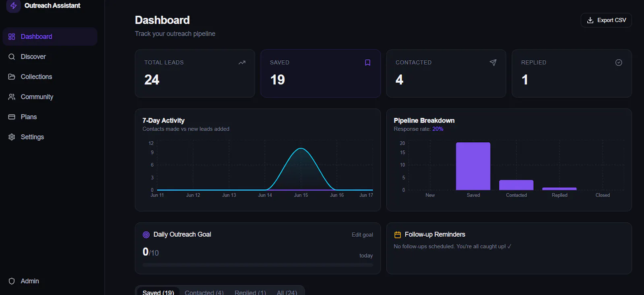644x295 pixels.
Task: Click the target icon beside Daily Outreach Goal
Action: coord(146,235)
